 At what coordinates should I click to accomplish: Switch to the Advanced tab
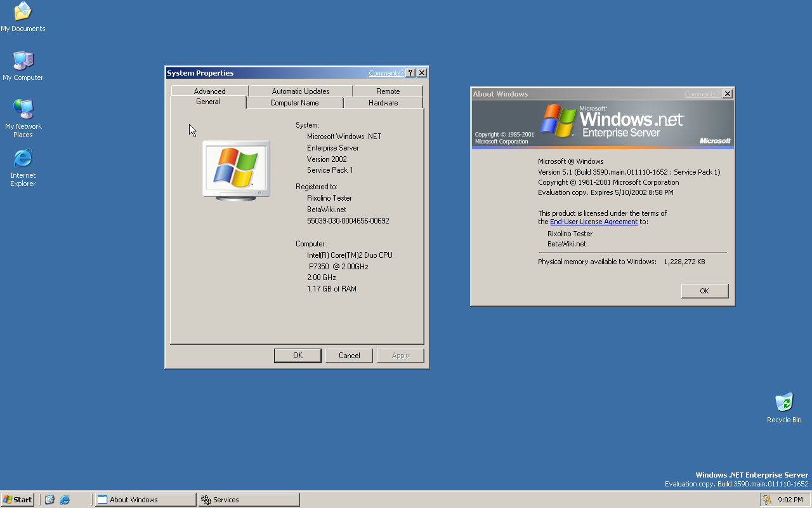pyautogui.click(x=209, y=91)
